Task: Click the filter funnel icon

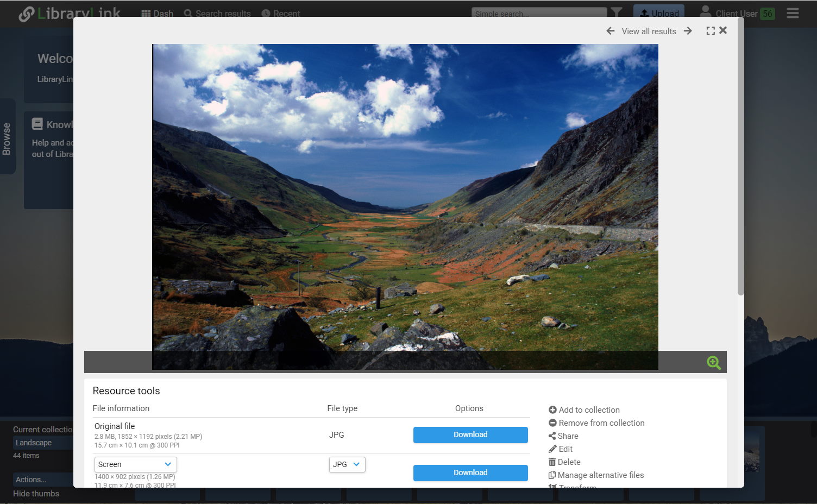Action: pos(617,13)
